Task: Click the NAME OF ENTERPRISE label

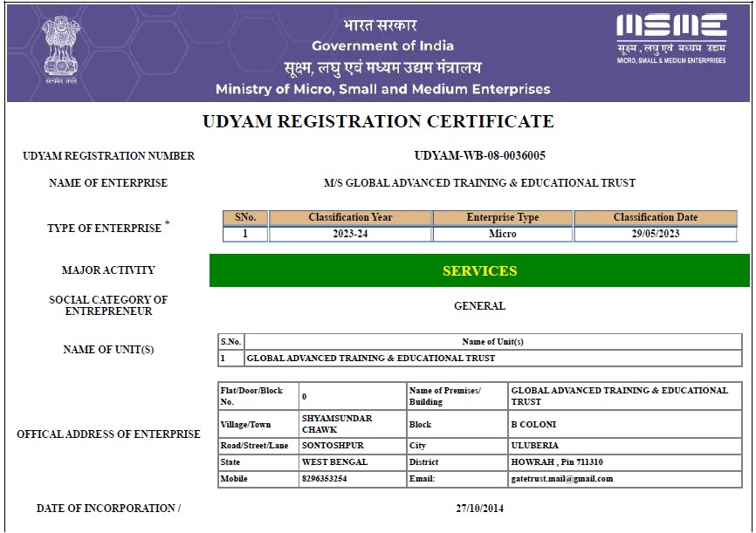Action: click(108, 183)
